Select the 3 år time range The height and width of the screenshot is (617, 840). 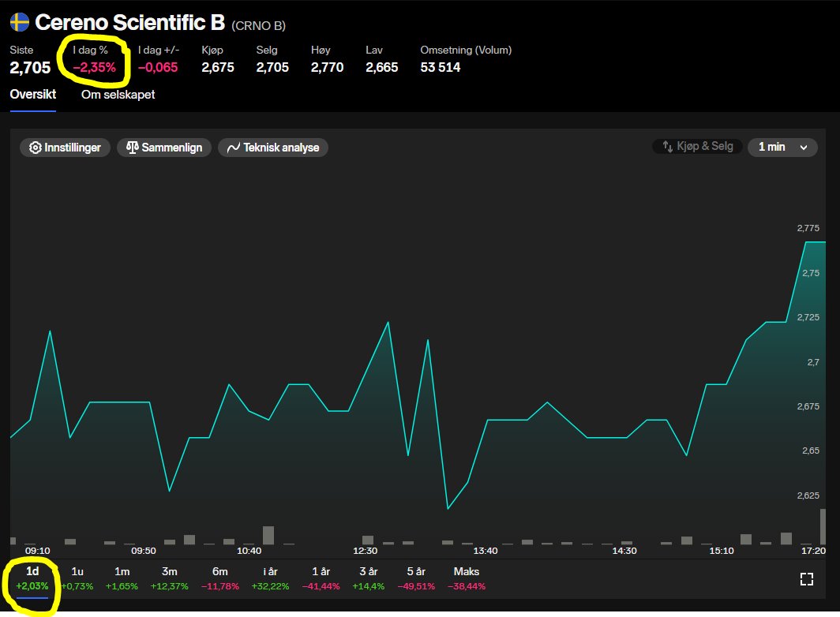click(369, 578)
